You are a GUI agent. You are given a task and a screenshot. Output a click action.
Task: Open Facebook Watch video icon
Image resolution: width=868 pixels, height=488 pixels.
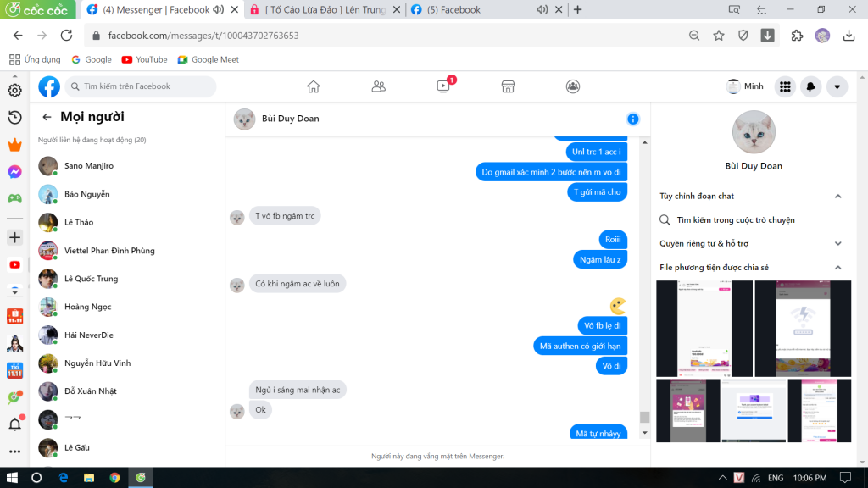[x=443, y=86]
